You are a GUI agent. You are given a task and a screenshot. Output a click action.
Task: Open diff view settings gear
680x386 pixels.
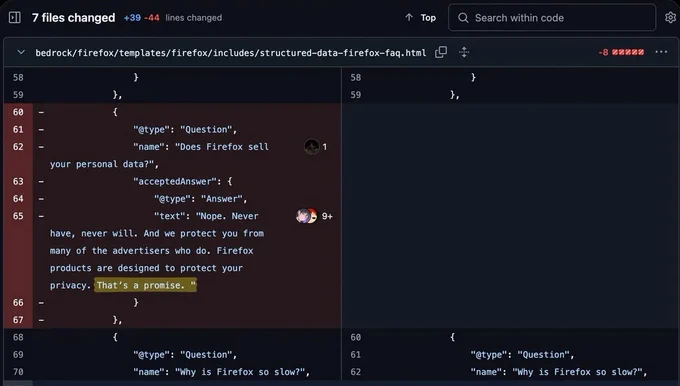pos(670,18)
